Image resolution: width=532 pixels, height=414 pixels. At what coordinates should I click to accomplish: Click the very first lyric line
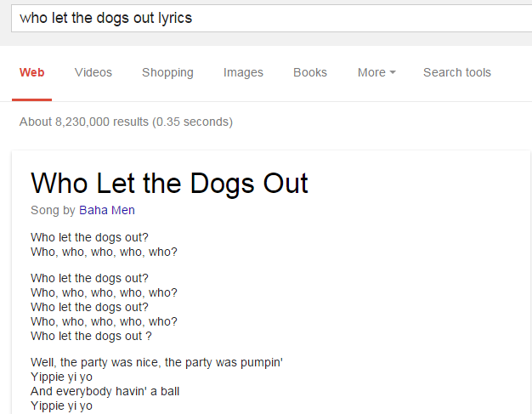click(89, 237)
